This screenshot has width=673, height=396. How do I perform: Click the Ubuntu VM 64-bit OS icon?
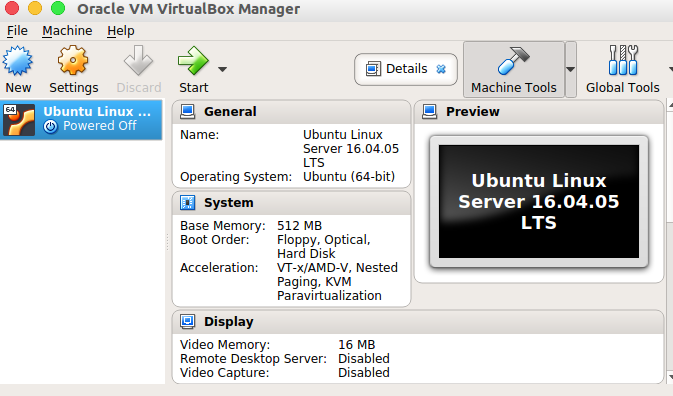tap(19, 120)
